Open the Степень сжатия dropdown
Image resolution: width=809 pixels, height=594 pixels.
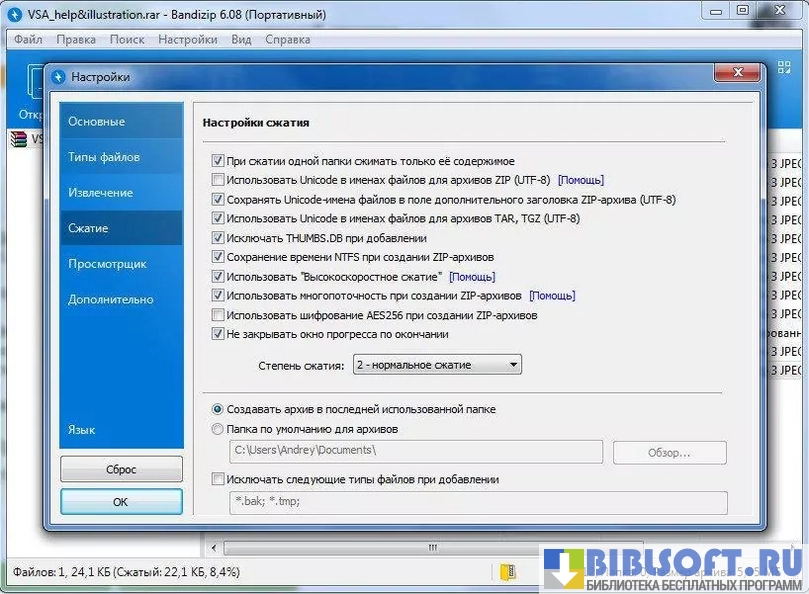[x=436, y=365]
